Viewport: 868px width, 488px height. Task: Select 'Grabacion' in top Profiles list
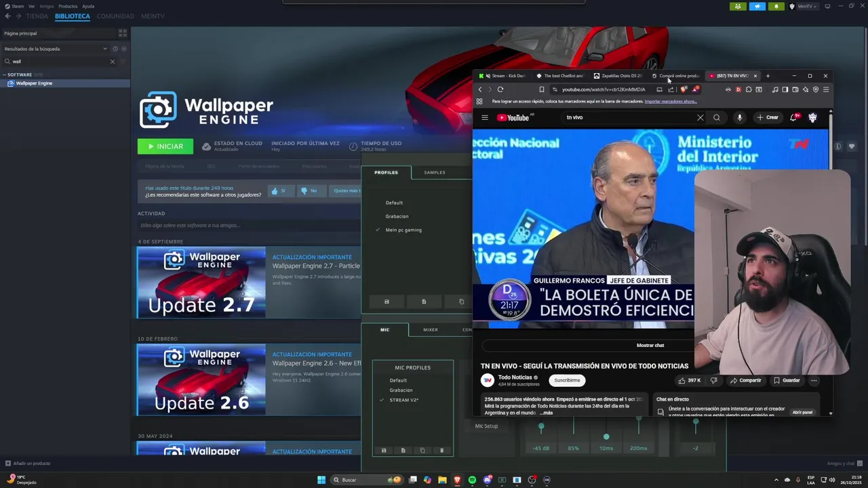(x=397, y=216)
